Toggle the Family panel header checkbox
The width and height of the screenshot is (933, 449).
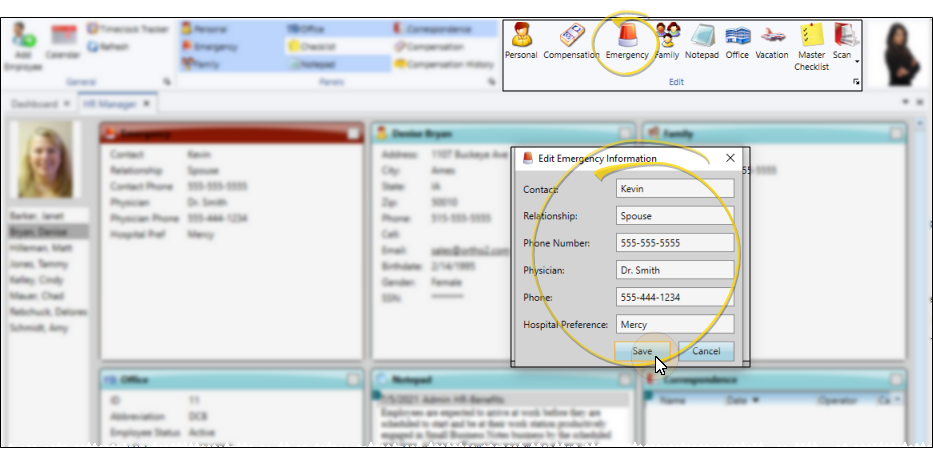(x=896, y=133)
